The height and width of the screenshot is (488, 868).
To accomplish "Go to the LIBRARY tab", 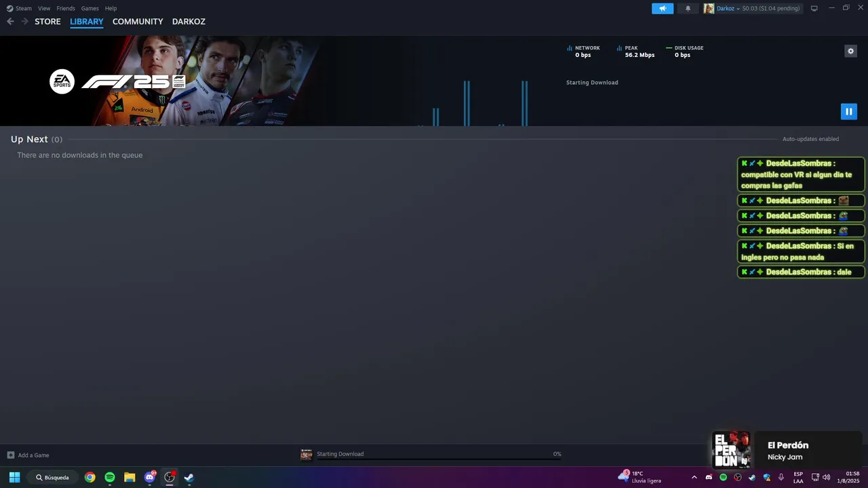I will pos(87,21).
